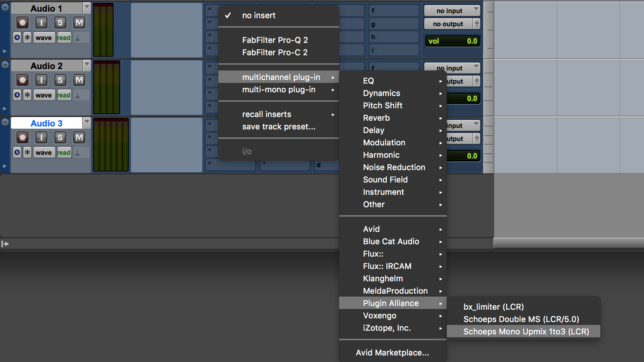This screenshot has width=644, height=362.
Task: Click the wave track view selector on Audio 3
Action: (x=44, y=152)
